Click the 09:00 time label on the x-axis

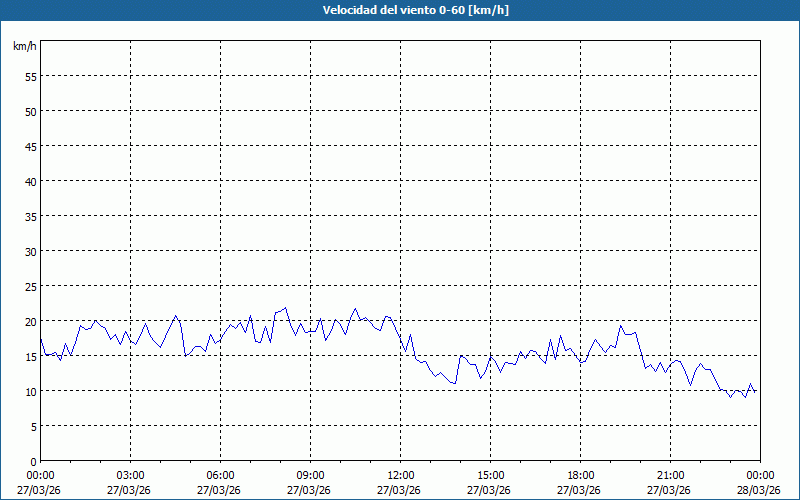(310, 475)
